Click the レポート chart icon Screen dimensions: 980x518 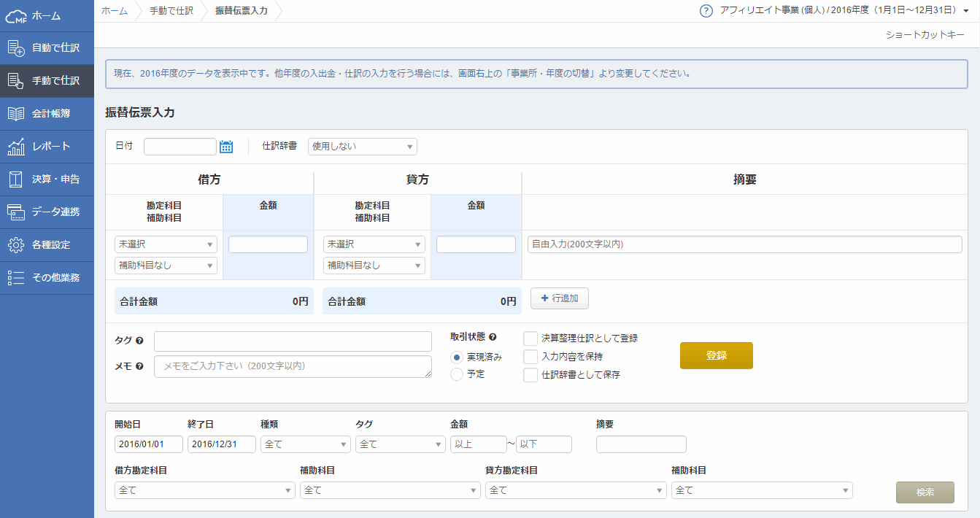(16, 146)
